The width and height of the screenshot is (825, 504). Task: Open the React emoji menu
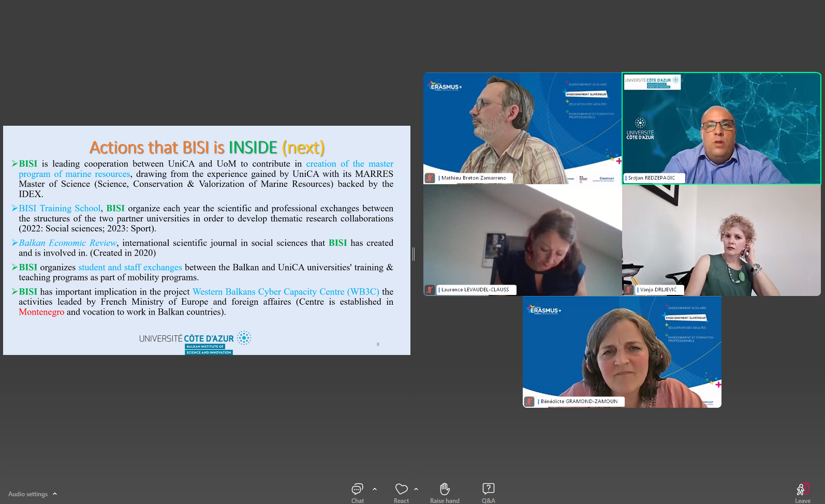(401, 493)
